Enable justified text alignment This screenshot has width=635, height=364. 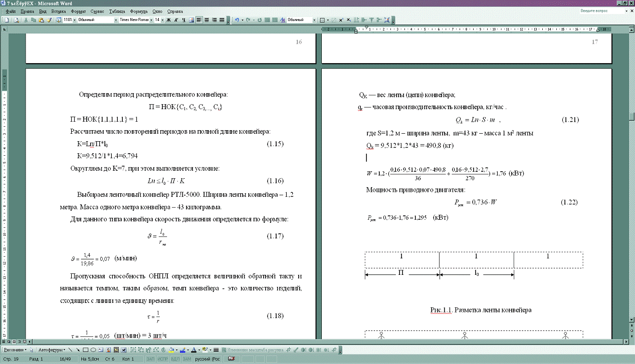coord(222,20)
